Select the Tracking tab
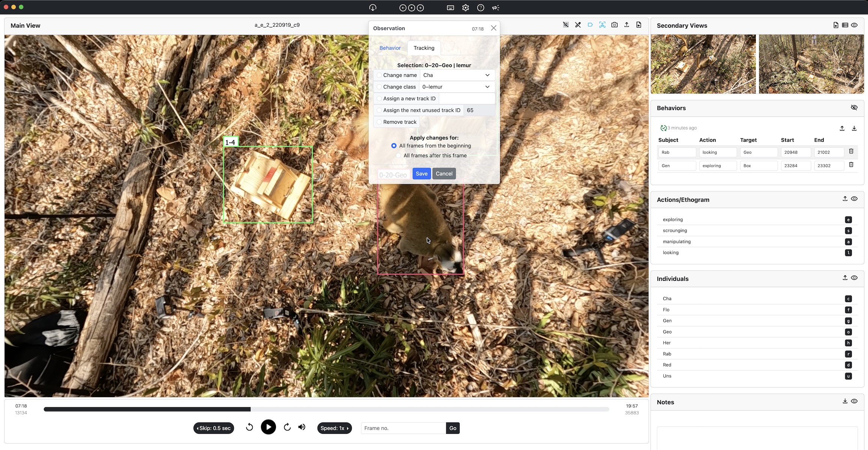This screenshot has height=450, width=868. 424,48
